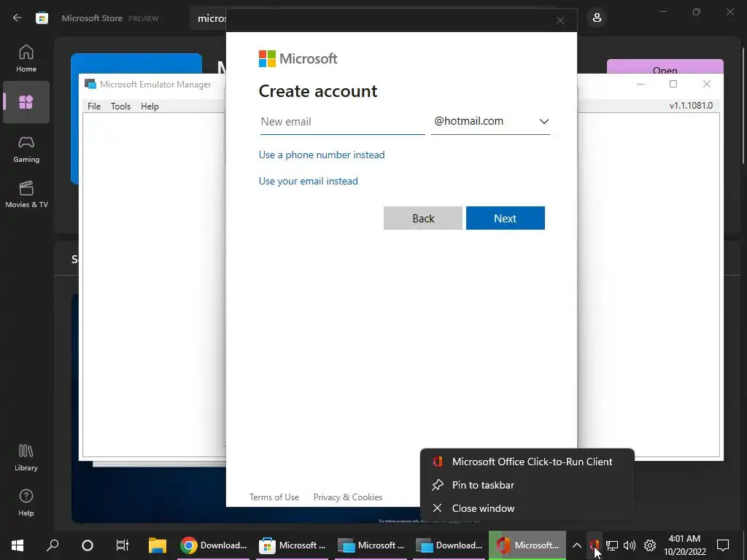Click the Store account profile icon

(597, 18)
